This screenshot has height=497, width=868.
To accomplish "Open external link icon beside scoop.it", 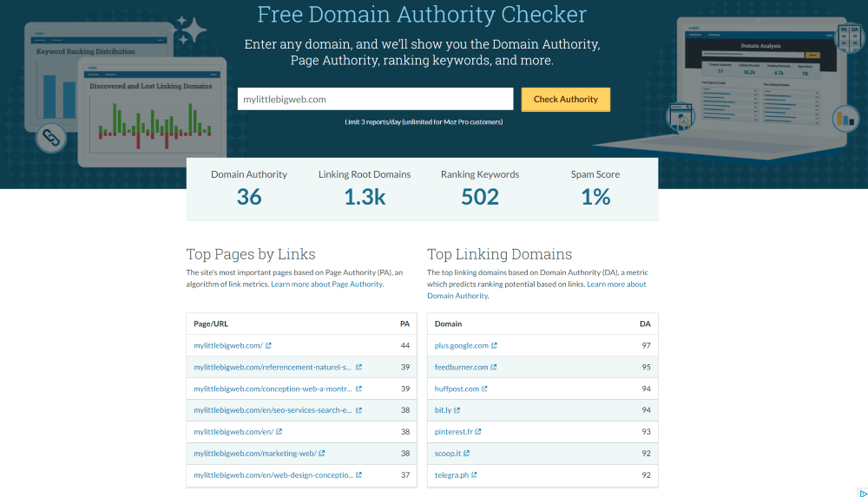I will tap(466, 454).
